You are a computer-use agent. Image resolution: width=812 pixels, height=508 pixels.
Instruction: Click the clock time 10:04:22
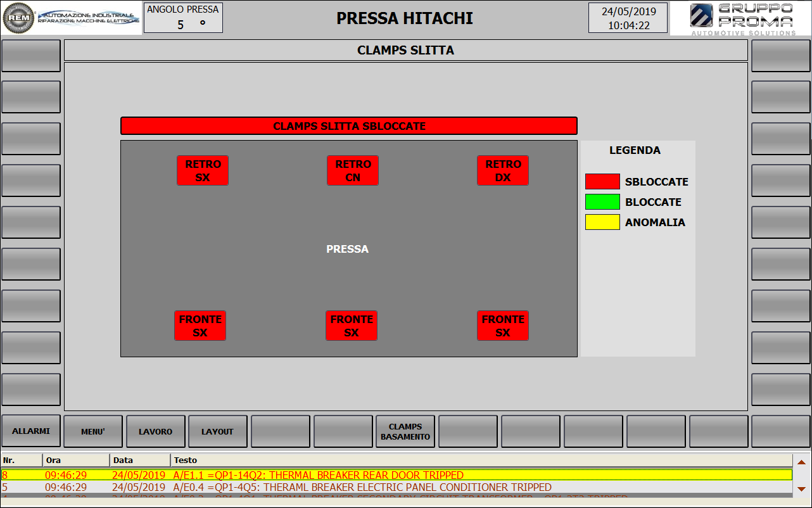pos(629,25)
